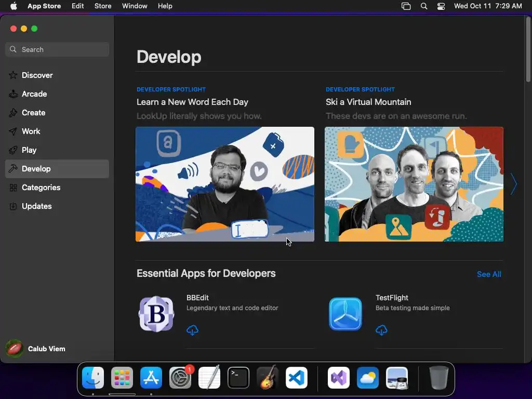Open the Store menu
This screenshot has height=399, width=532.
click(103, 6)
